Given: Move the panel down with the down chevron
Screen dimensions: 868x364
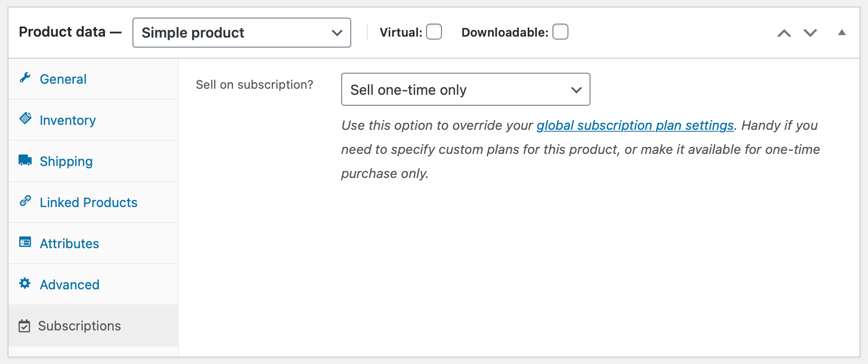Looking at the screenshot, I should click(810, 33).
